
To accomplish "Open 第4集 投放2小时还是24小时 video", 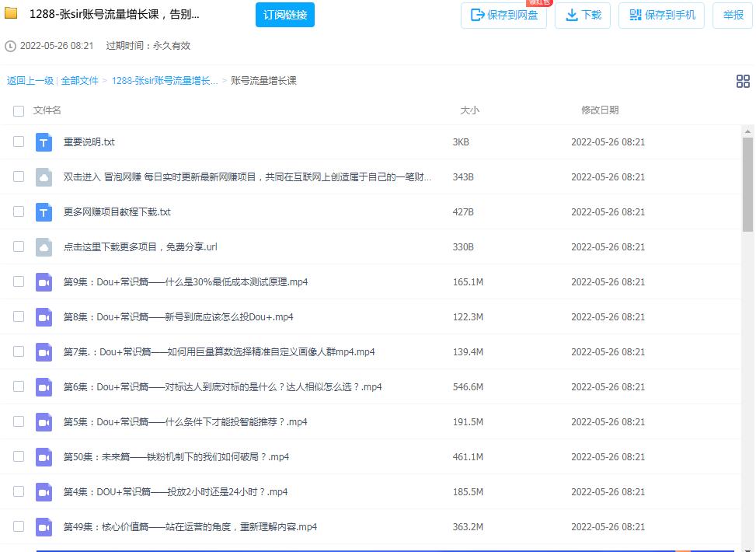I will click(x=176, y=492).
